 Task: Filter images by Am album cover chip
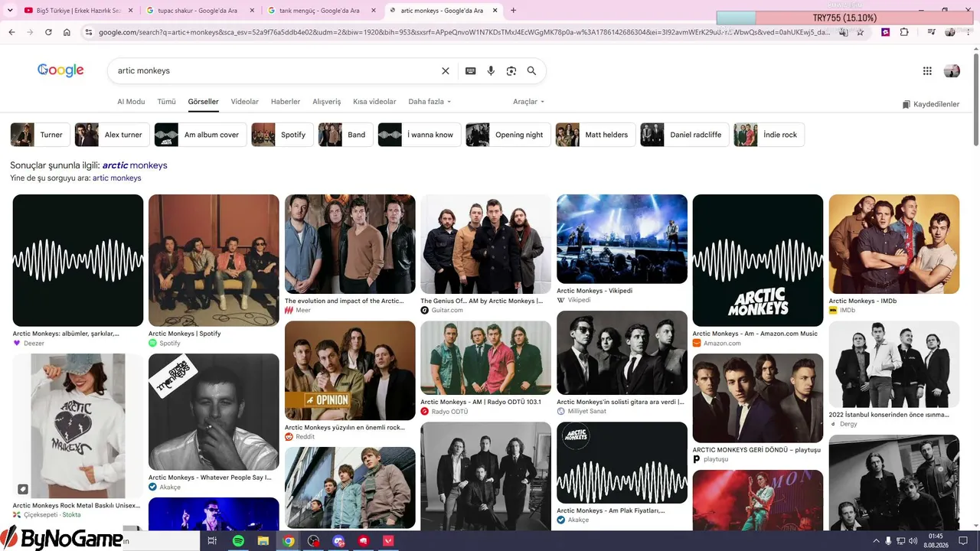coord(201,135)
